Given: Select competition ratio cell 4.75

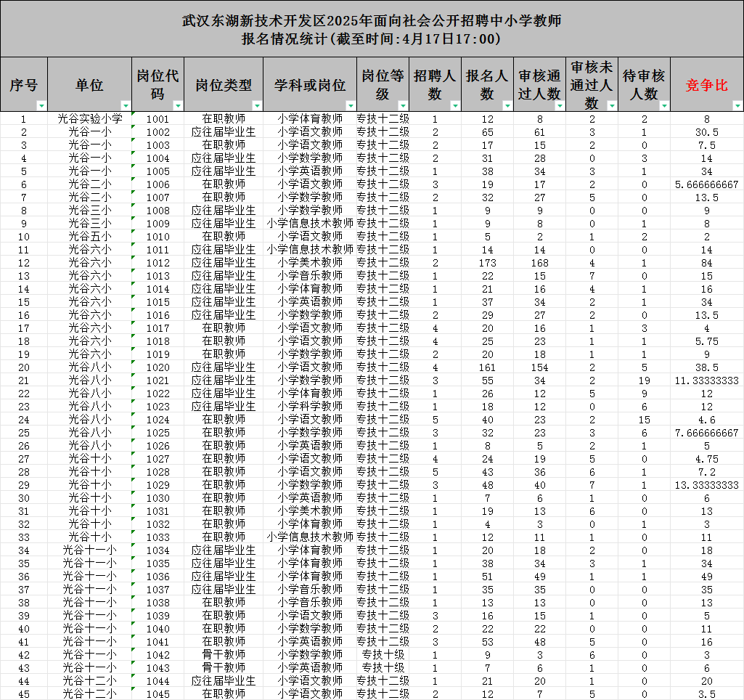Looking at the screenshot, I should point(707,458).
